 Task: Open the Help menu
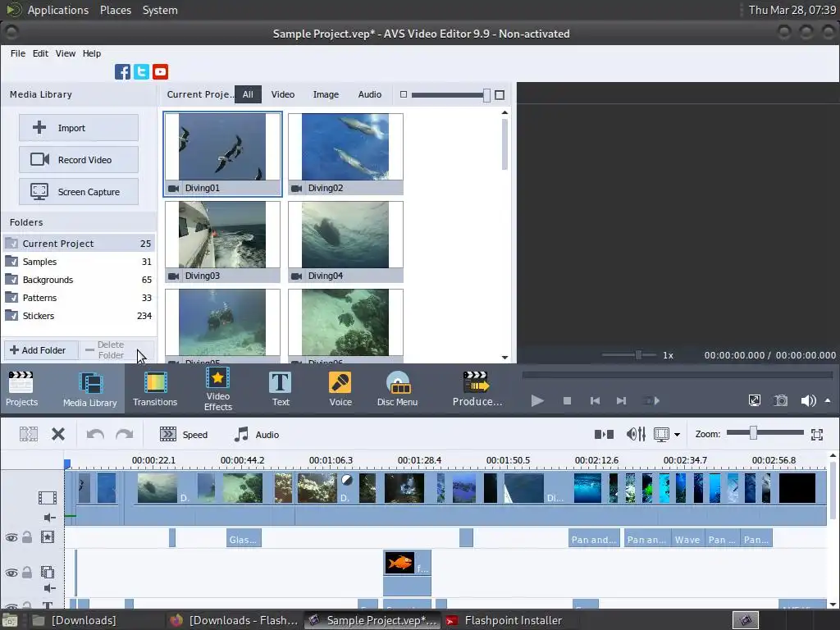click(92, 53)
